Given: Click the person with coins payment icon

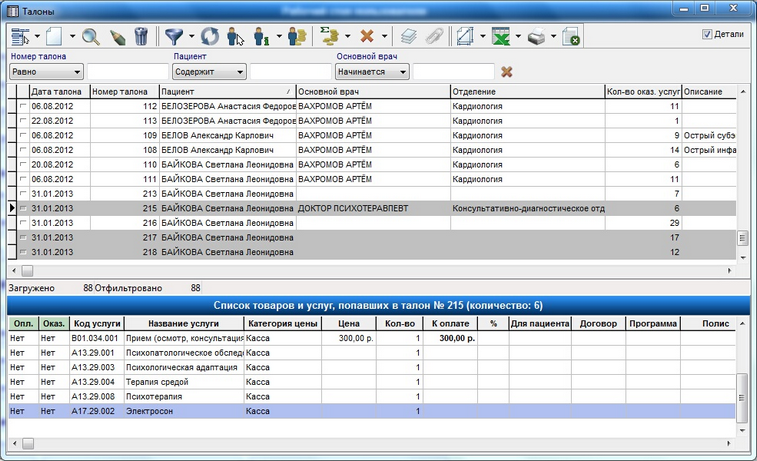Looking at the screenshot, I should pos(297,36).
